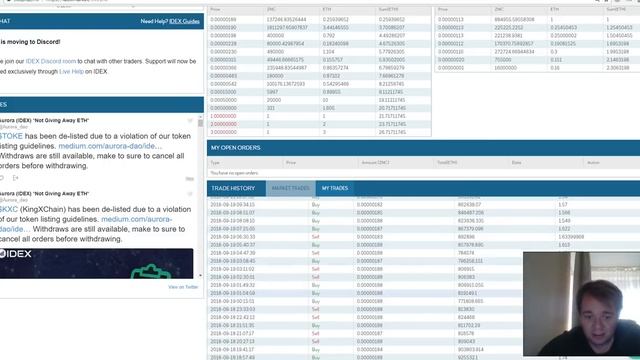Screen dimensions: 640x360
Task: Click the My Open Orders panel header
Action: tap(423, 148)
